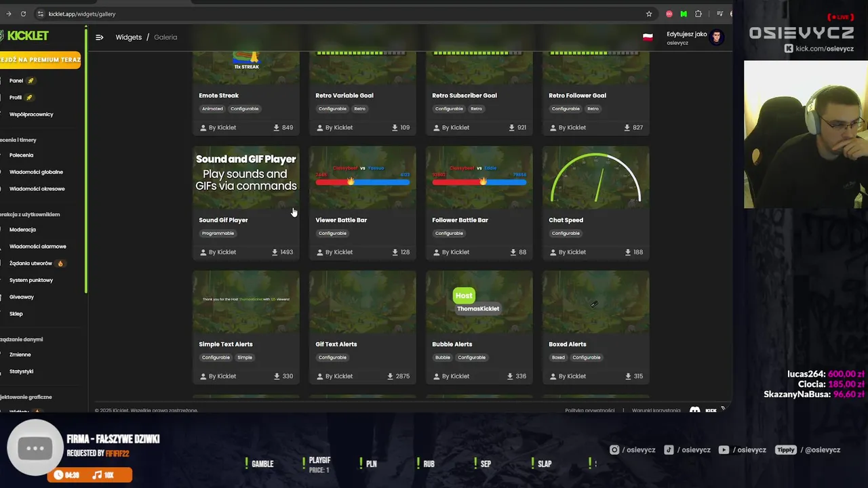Open System punktowy in the sidebar
Image resolution: width=868 pixels, height=488 pixels.
point(31,280)
